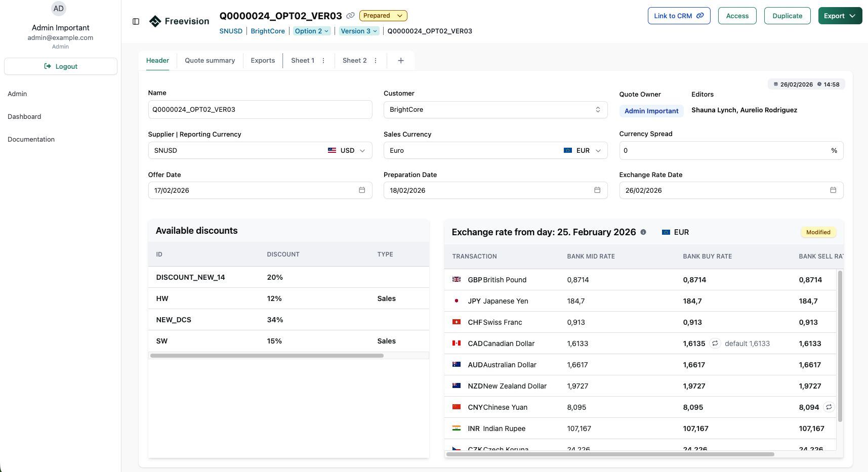The height and width of the screenshot is (472, 868).
Task: Open Sheet 2 options menu dots
Action: (376, 61)
